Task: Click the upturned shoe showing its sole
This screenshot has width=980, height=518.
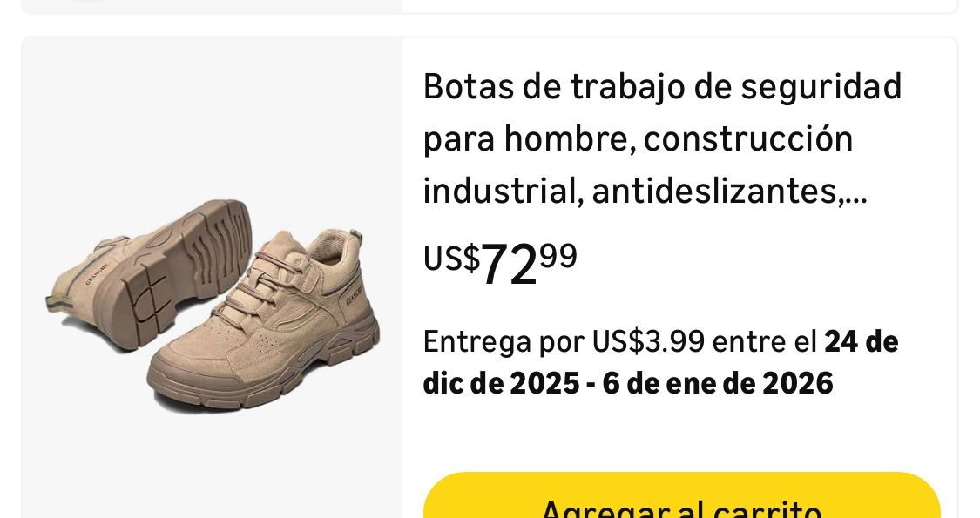Action: click(x=150, y=272)
